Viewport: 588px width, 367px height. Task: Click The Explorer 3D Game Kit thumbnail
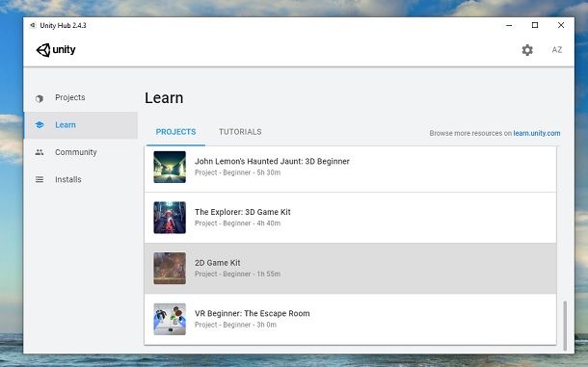click(170, 218)
